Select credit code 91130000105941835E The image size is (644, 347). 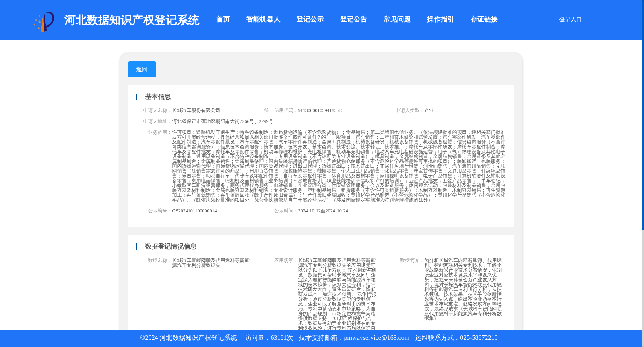pyautogui.click(x=320, y=110)
